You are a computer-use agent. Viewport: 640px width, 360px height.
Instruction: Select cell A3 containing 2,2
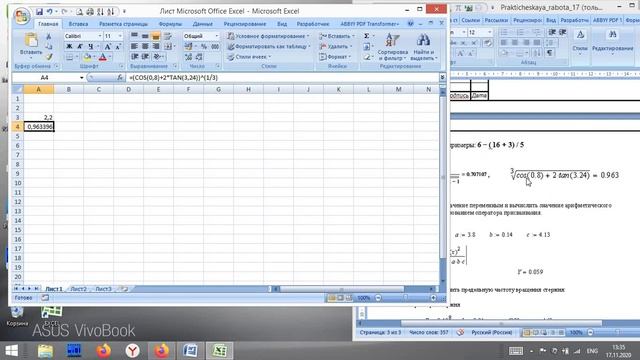tap(38, 117)
